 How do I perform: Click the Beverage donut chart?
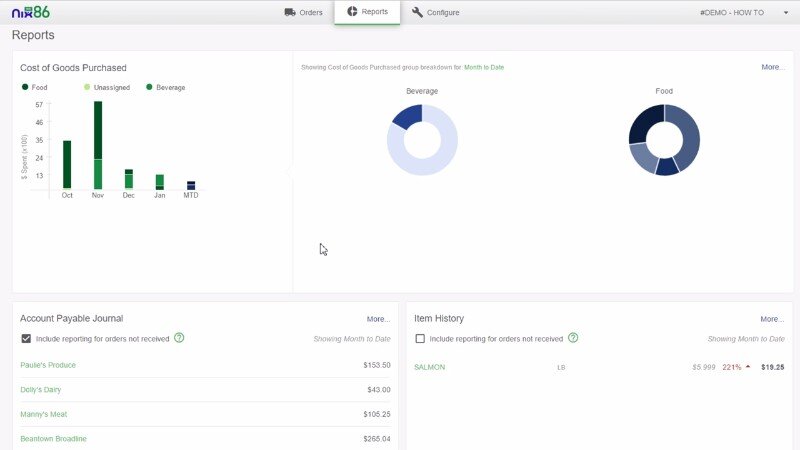coord(422,140)
